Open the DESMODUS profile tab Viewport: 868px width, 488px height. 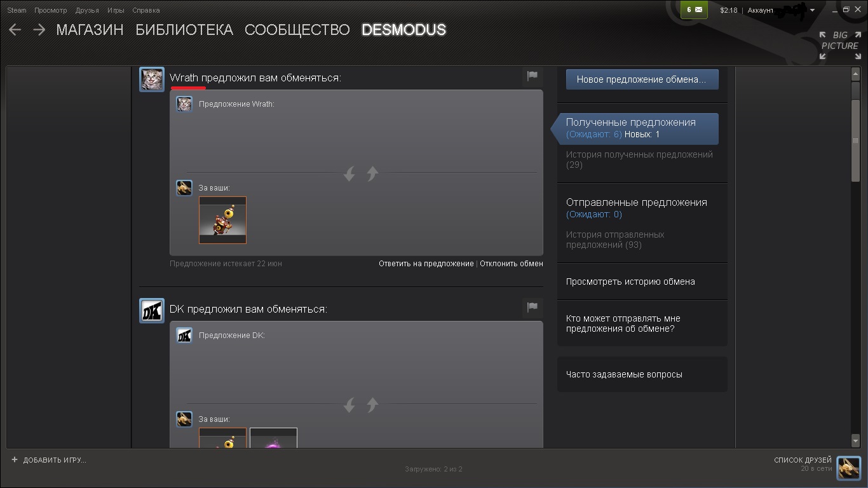[x=403, y=30]
